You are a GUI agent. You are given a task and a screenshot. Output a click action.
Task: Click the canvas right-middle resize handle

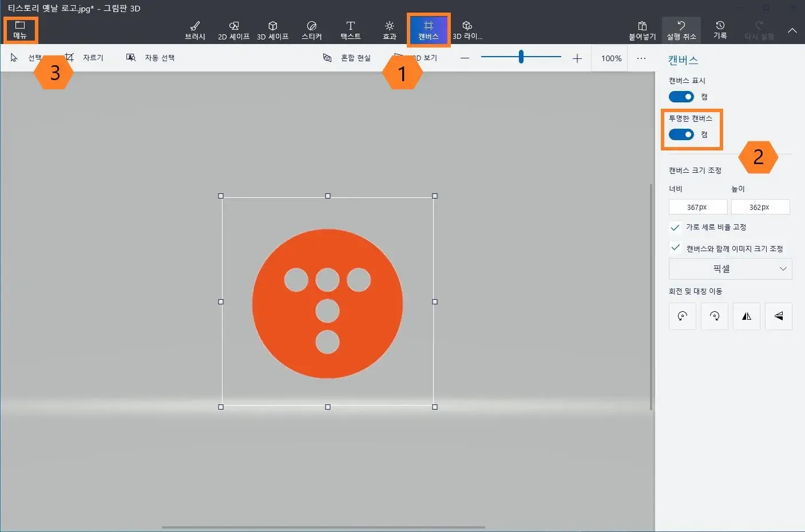pyautogui.click(x=435, y=301)
